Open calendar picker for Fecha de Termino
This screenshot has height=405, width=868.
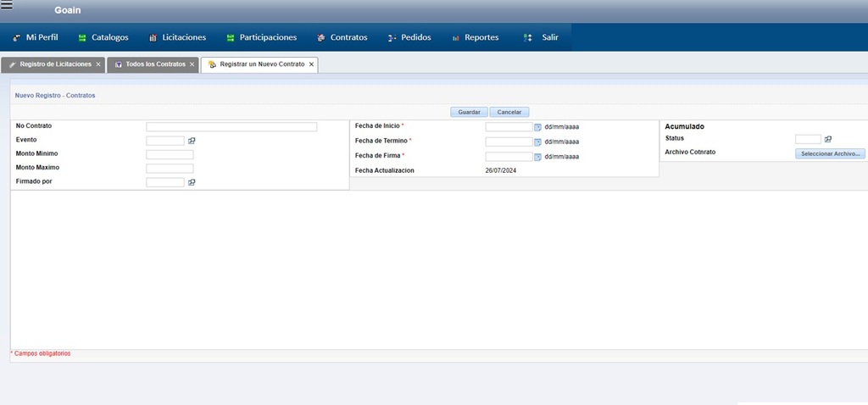[537, 141]
